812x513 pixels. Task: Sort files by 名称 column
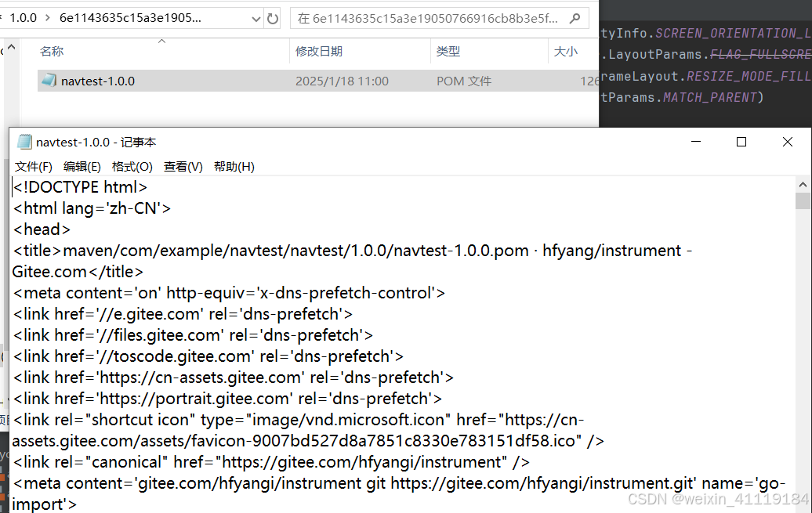click(52, 51)
